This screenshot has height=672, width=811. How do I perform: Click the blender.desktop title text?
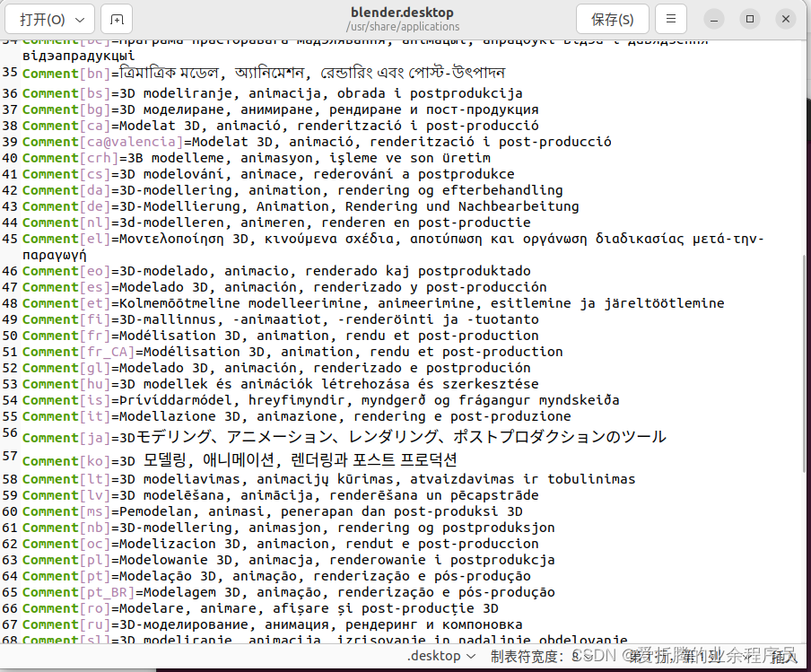[403, 13]
